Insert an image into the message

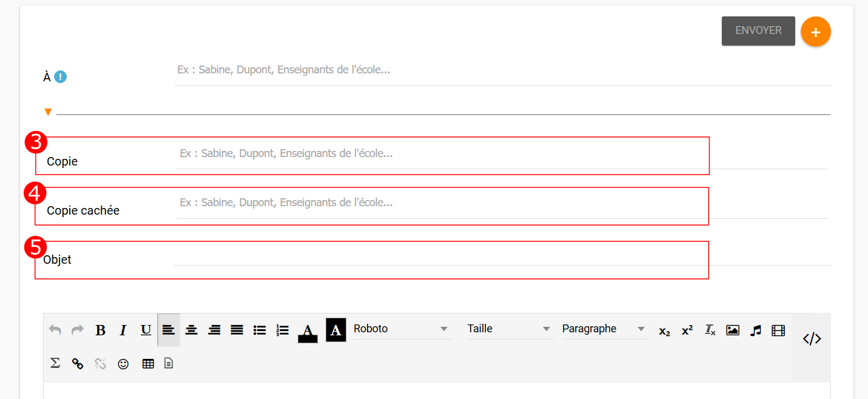coord(733,330)
